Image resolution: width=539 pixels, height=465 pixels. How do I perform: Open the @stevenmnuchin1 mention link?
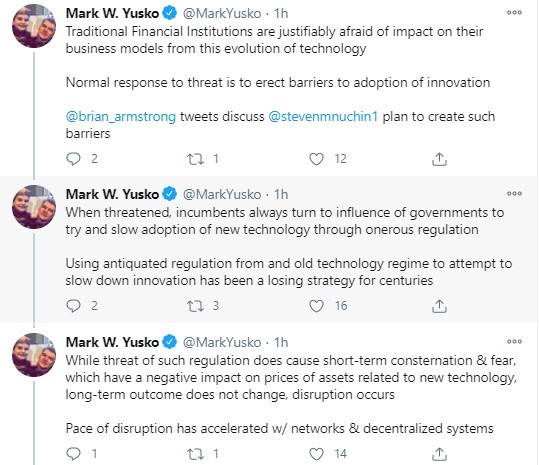click(323, 117)
